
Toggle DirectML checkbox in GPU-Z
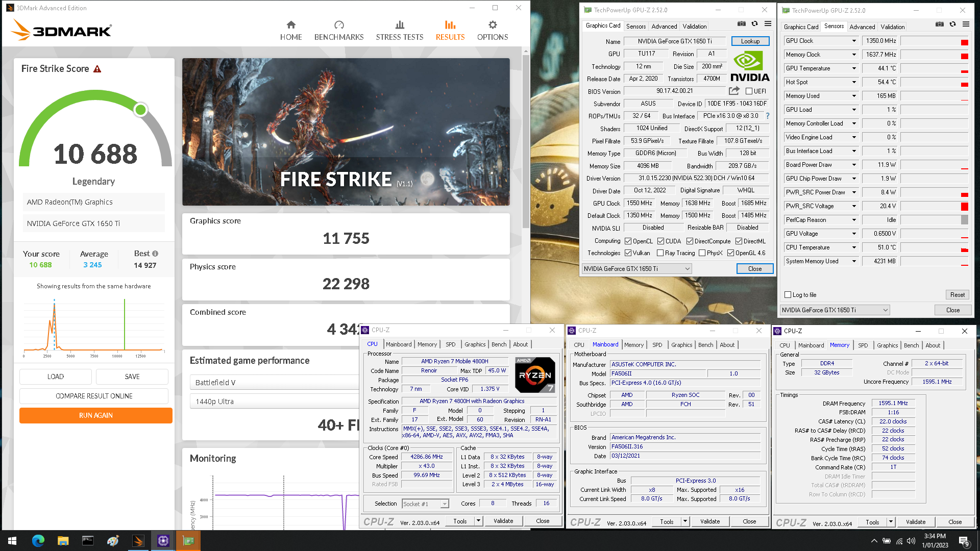(739, 241)
